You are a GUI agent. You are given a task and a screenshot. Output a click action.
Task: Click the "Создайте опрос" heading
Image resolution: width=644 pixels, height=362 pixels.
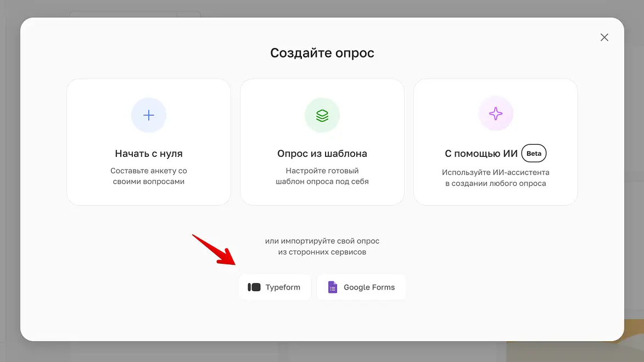[322, 53]
